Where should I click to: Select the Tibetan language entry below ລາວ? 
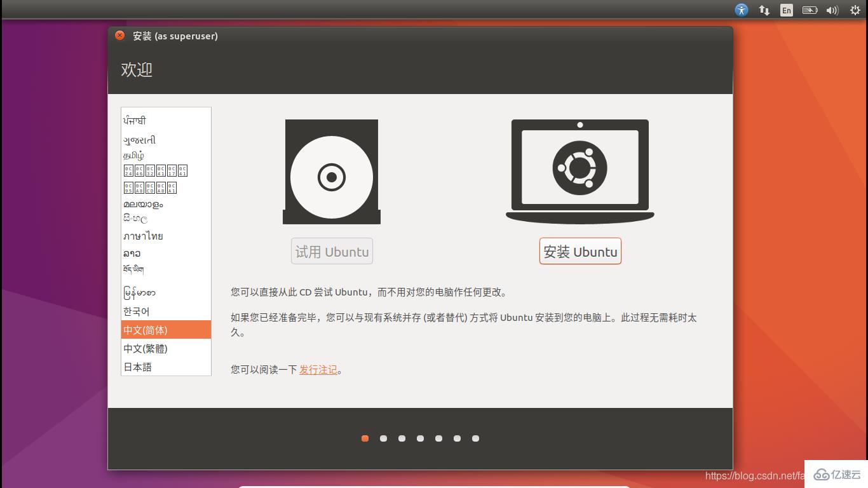[x=166, y=269]
